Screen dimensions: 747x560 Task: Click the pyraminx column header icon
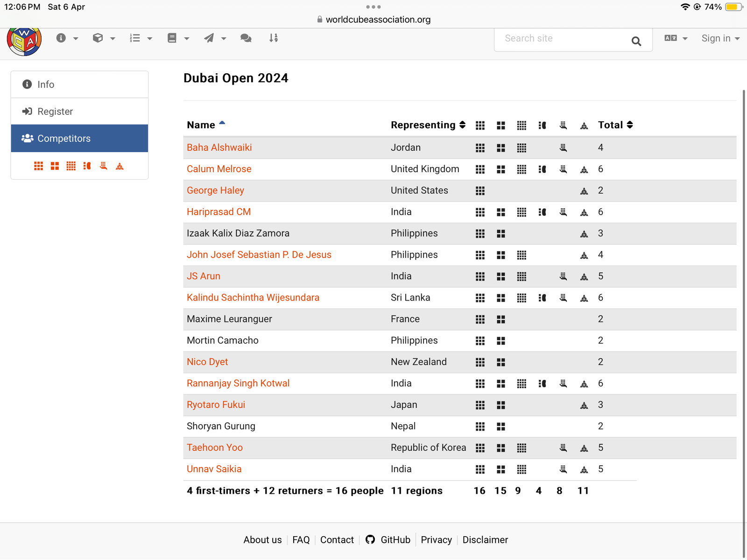tap(584, 126)
